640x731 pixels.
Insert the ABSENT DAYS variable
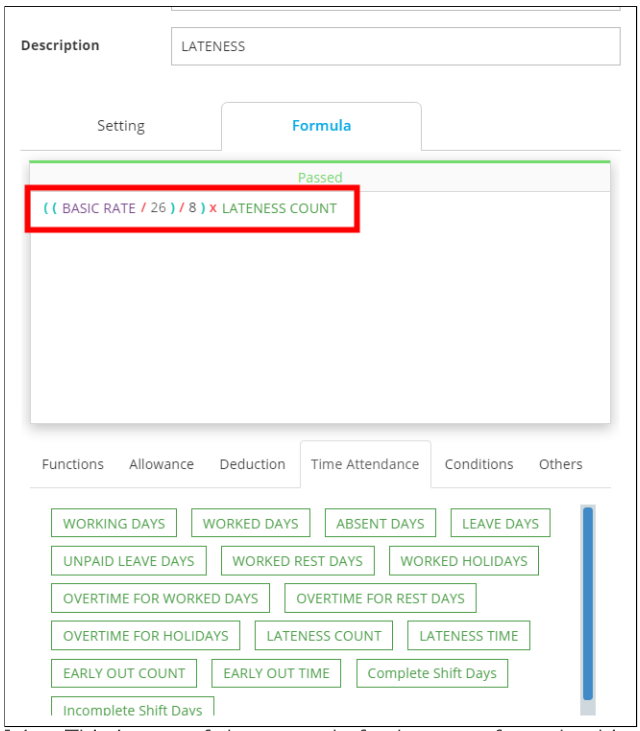tap(380, 523)
